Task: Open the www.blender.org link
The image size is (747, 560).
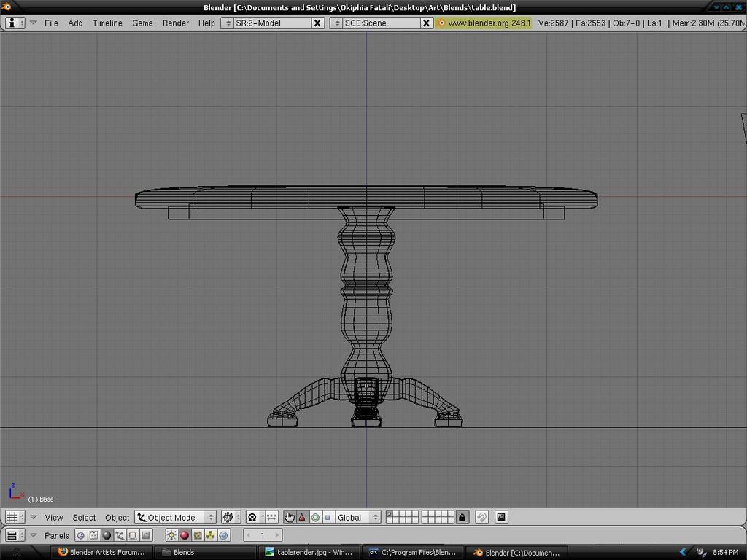Action: coord(483,23)
